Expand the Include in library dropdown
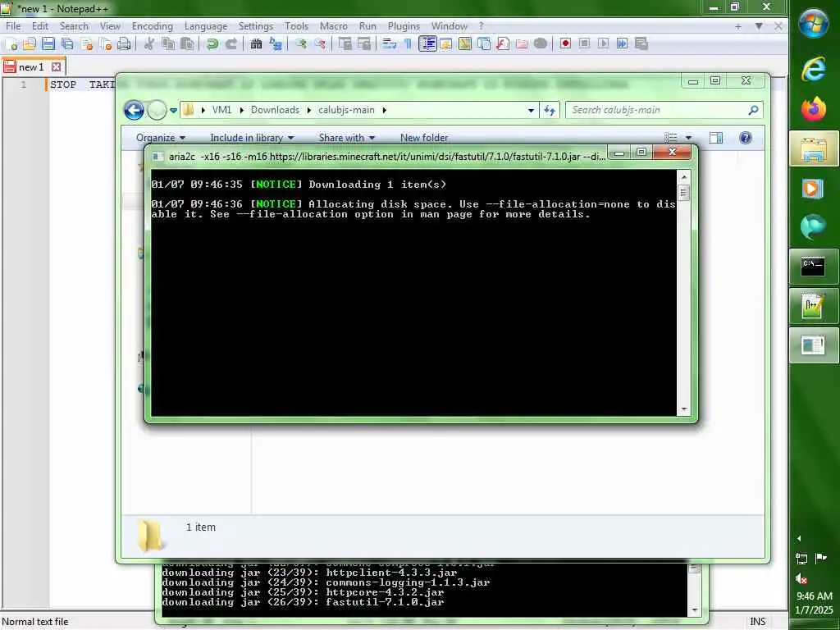840x630 pixels. point(252,138)
